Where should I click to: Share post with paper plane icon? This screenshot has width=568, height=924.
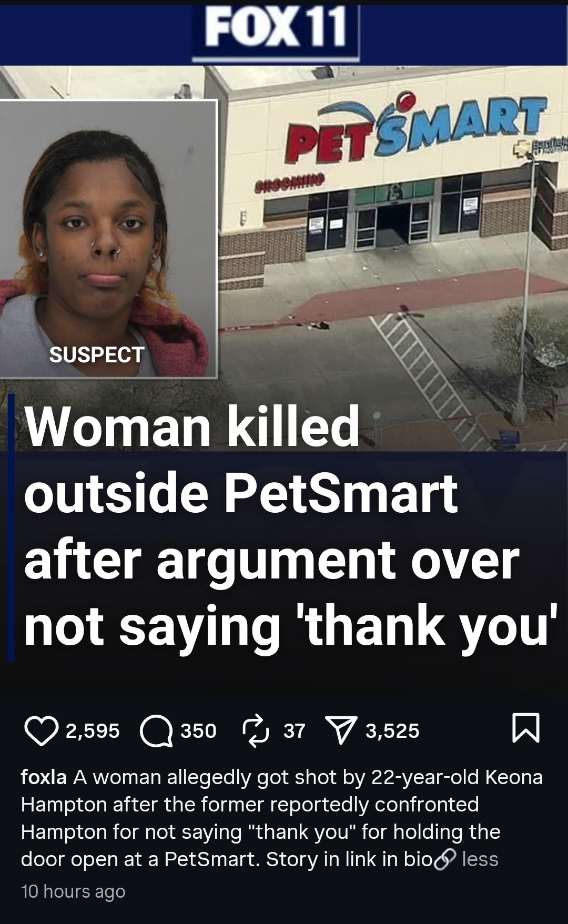(x=341, y=732)
